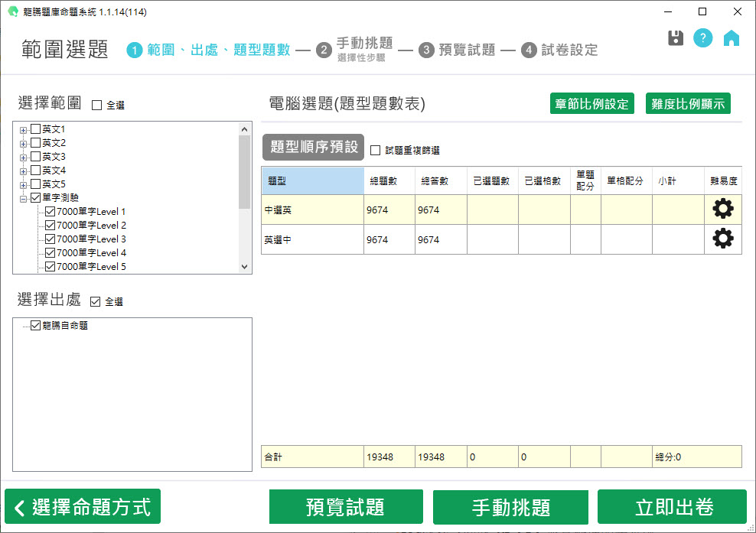The width and height of the screenshot is (756, 533).
Task: Open difficulty gear for 中選英 row
Action: coord(722,210)
